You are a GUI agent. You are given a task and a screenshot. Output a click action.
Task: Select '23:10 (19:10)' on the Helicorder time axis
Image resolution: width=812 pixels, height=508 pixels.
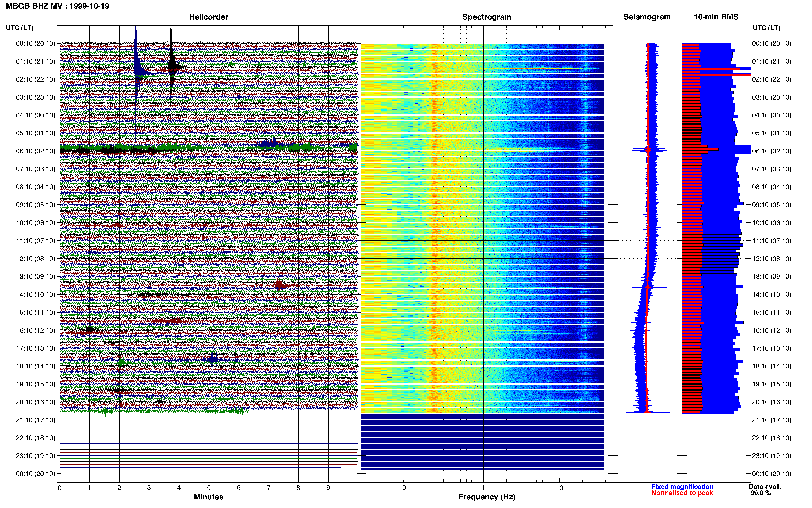pyautogui.click(x=36, y=456)
